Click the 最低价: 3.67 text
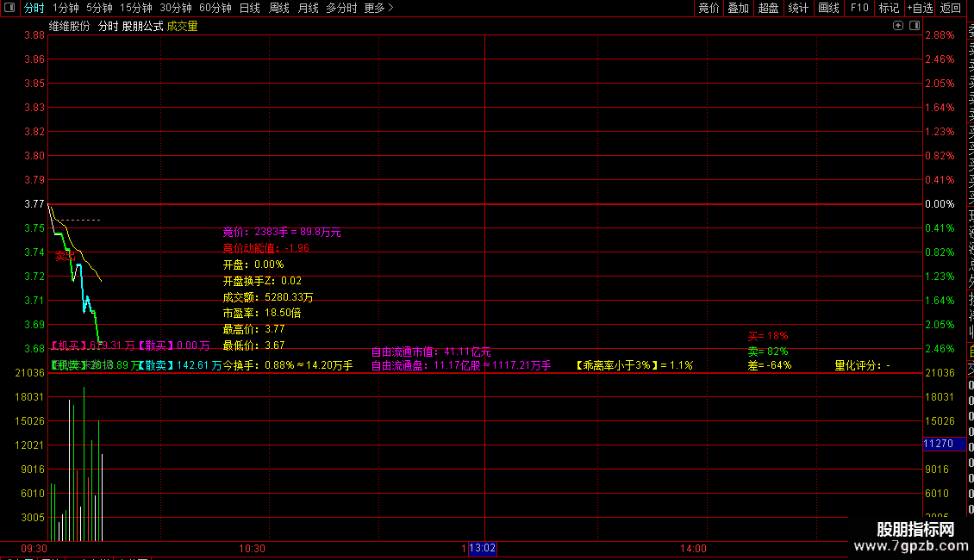974x560 pixels. coord(253,345)
